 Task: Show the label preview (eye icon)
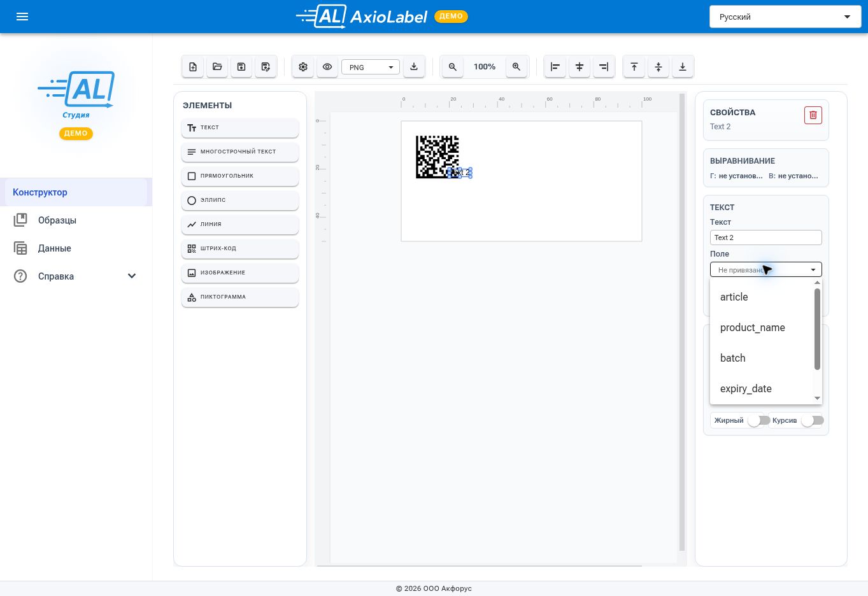click(327, 67)
